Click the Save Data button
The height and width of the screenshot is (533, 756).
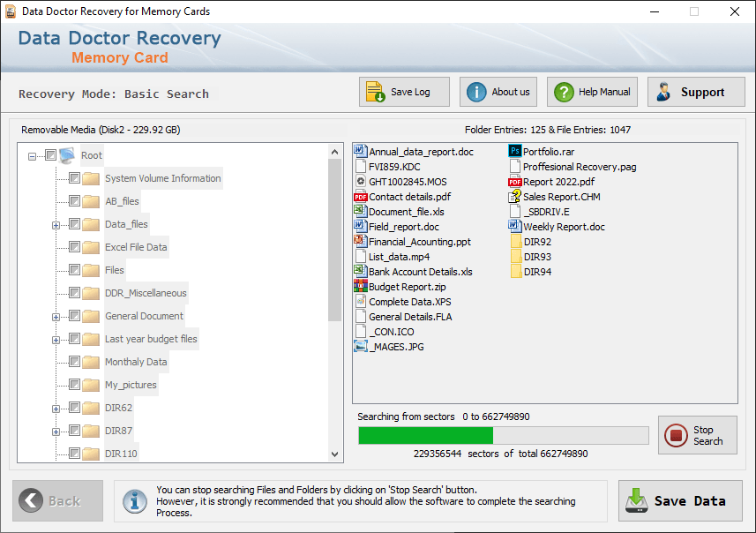680,500
